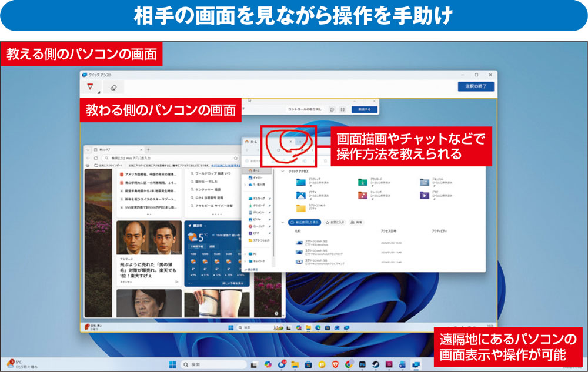Click the local taskbar 検索 box
Image resolution: width=588 pixels, height=372 pixels.
coord(213,364)
